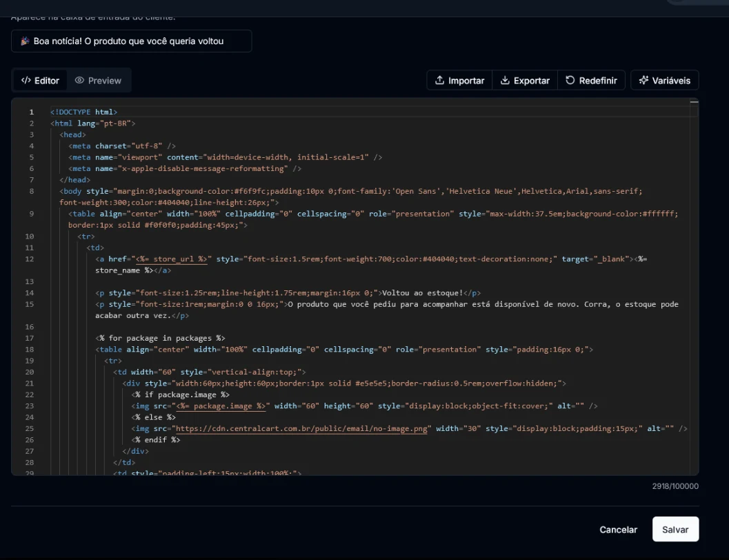Switch to the Editor tab

(40, 81)
